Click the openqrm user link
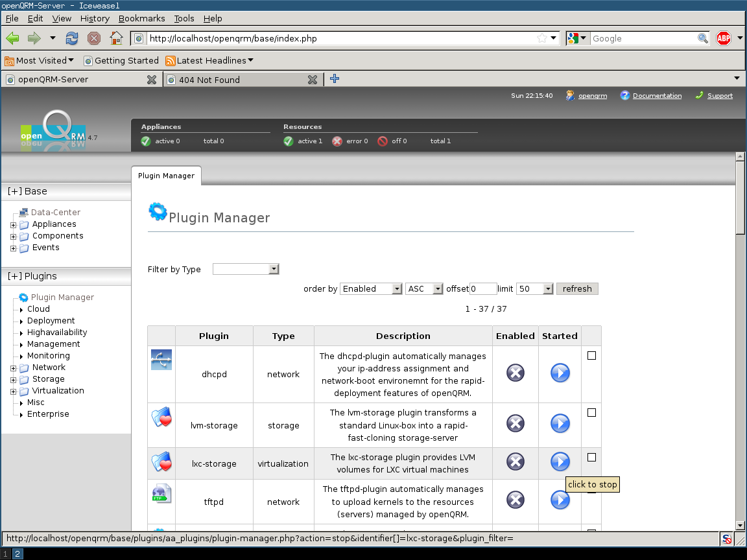 coord(593,96)
